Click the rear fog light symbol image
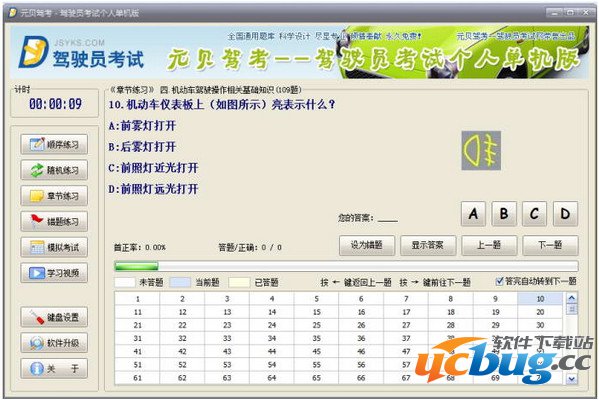Image resolution: width=599 pixels, height=405 pixels. coord(481,151)
